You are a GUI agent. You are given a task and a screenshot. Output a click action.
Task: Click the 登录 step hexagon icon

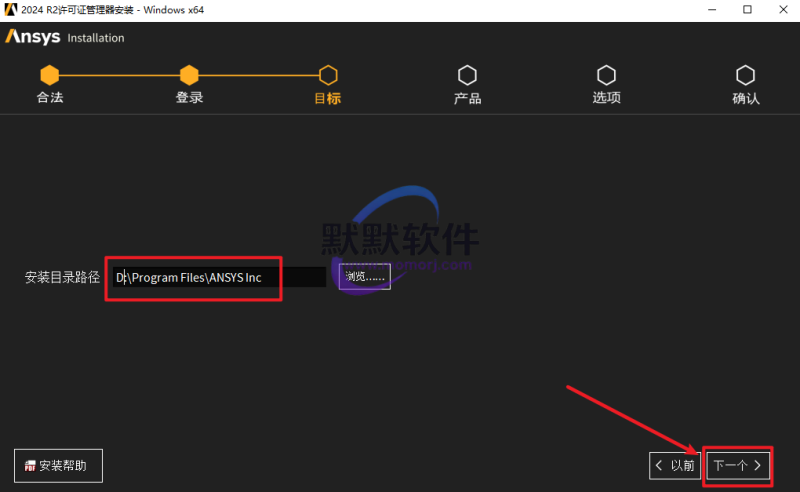(189, 75)
